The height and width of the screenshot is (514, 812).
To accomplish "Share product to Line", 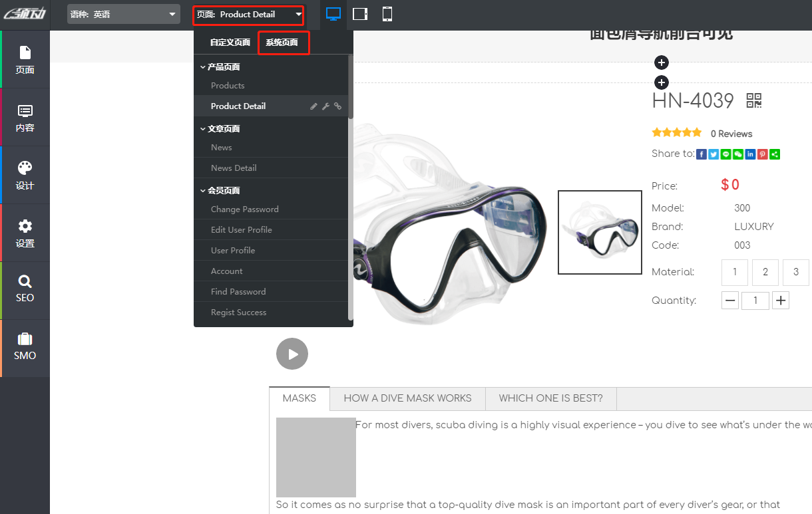I will pyautogui.click(x=725, y=154).
